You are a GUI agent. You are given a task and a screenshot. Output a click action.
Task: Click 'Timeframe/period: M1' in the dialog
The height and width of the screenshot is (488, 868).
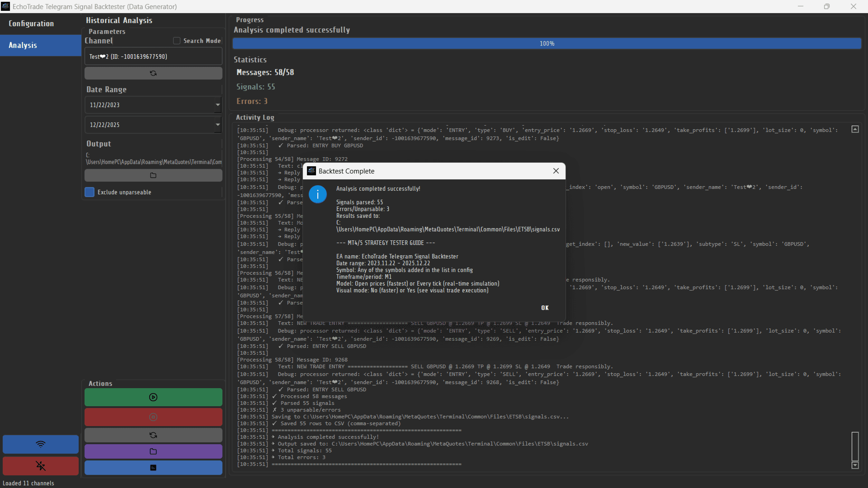[x=364, y=277]
